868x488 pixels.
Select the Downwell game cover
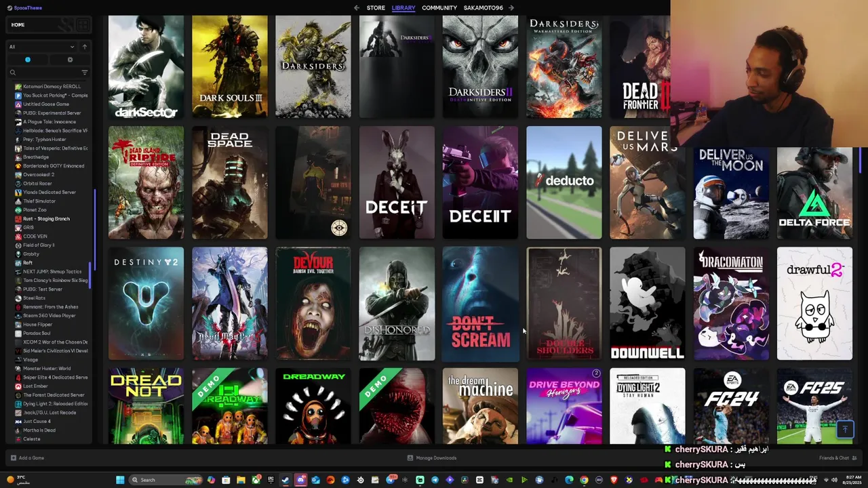pyautogui.click(x=647, y=304)
